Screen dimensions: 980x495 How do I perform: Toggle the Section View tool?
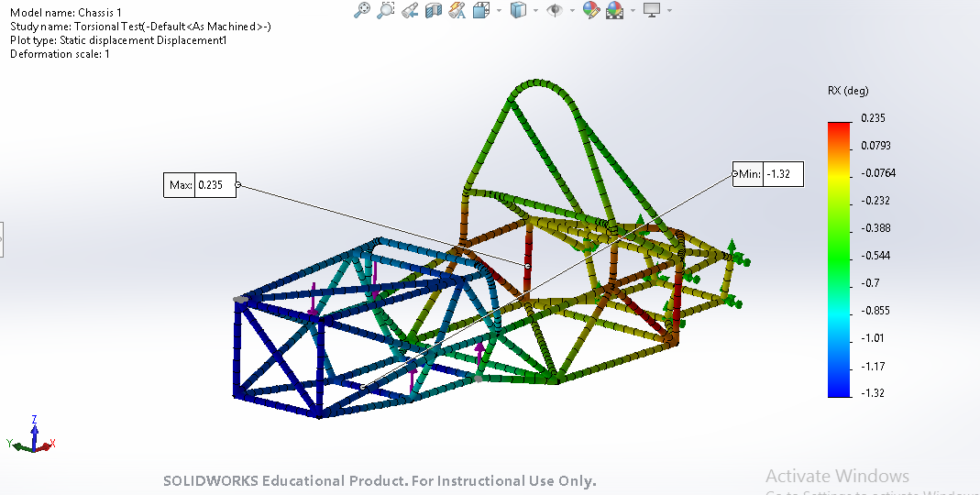click(x=433, y=10)
